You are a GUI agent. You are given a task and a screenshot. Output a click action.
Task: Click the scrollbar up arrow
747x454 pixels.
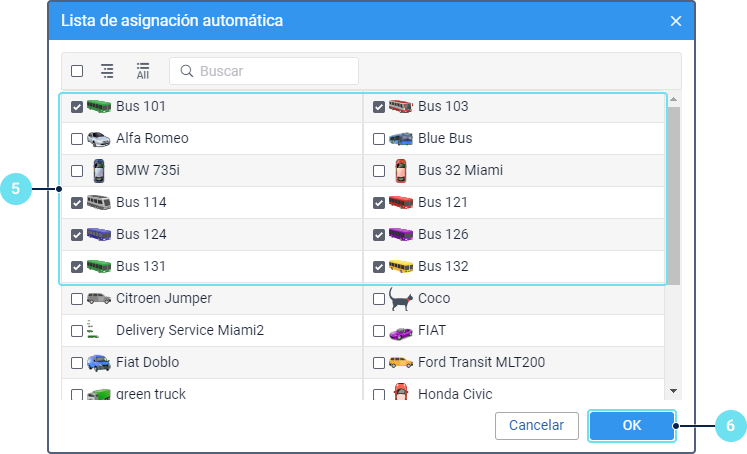(x=673, y=99)
